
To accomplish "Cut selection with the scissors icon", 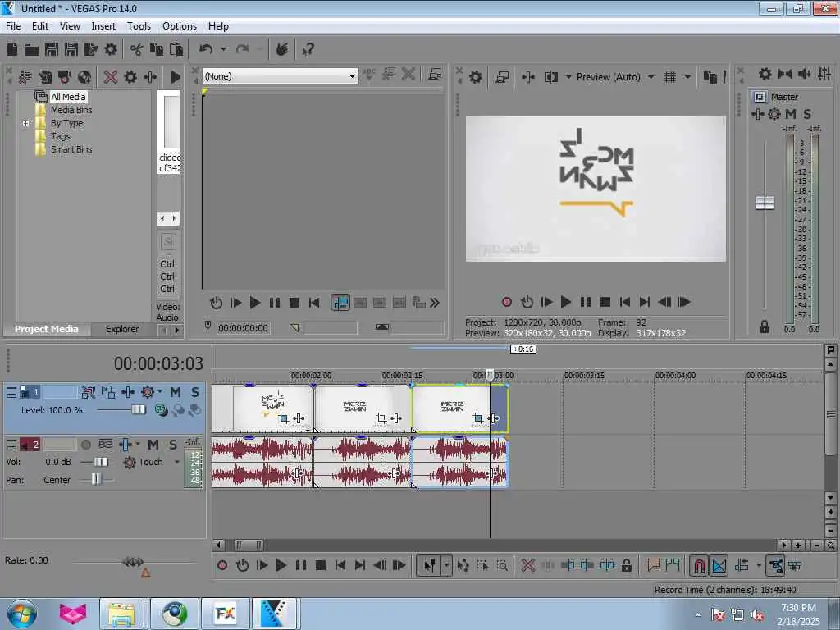I will pyautogui.click(x=136, y=49).
